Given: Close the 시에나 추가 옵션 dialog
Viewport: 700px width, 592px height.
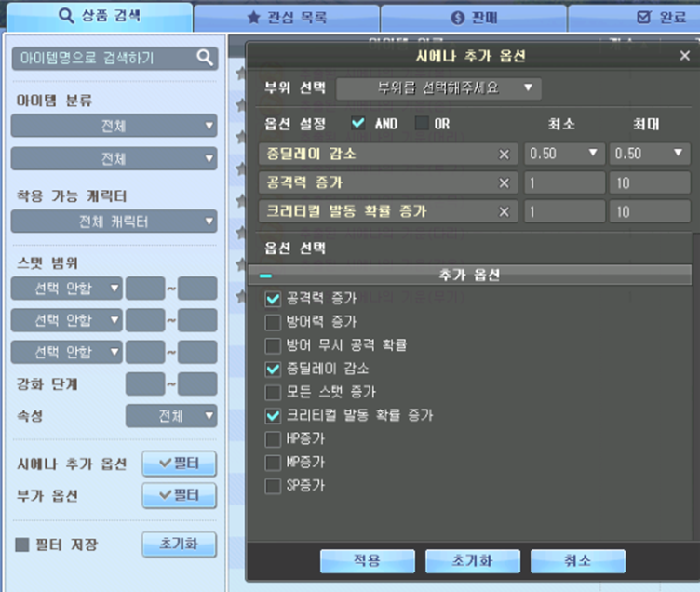Looking at the screenshot, I should pyautogui.click(x=684, y=56).
